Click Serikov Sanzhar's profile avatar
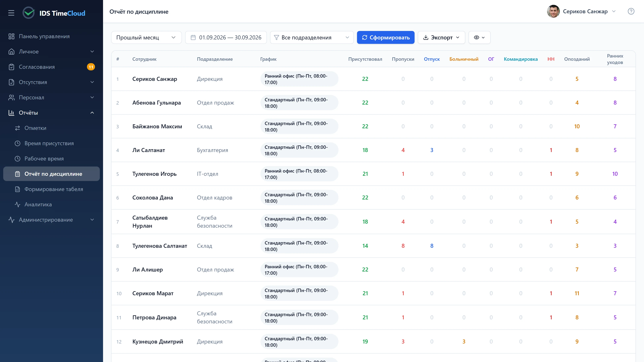 click(x=553, y=11)
